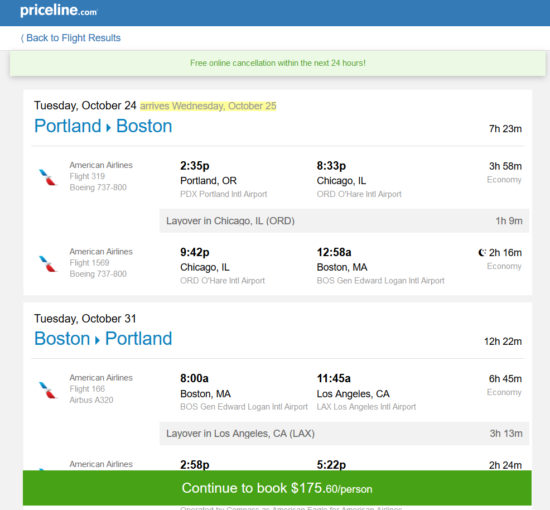This screenshot has height=510, width=550.
Task: Click the American Airlines logo for Flight 1569
Action: (48, 264)
